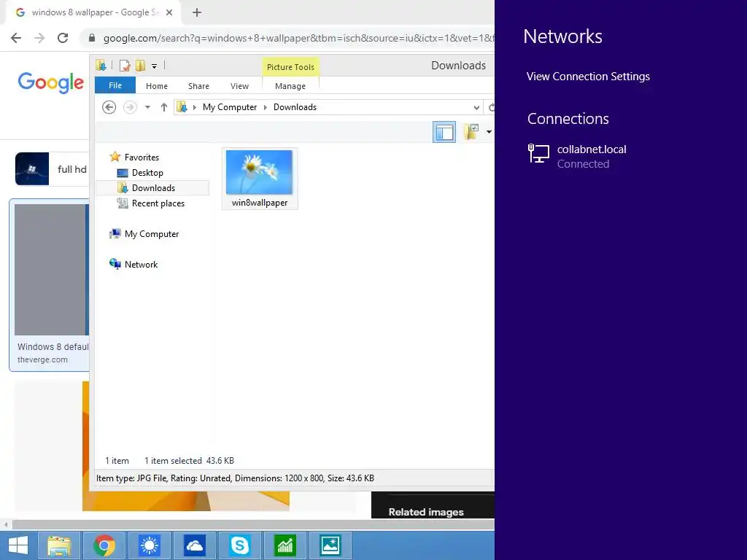Expand the quick access toolbar customize arrow
Image resolution: width=747 pixels, height=560 pixels.
(x=154, y=66)
